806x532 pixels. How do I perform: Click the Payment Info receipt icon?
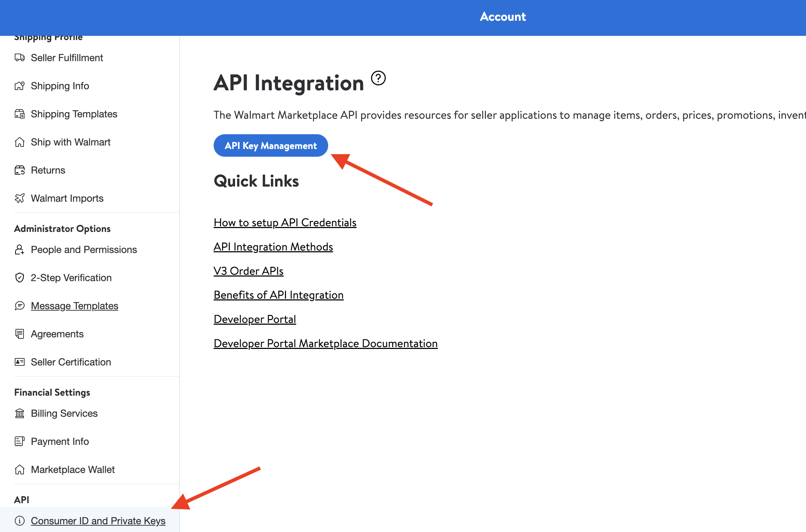[x=20, y=441]
